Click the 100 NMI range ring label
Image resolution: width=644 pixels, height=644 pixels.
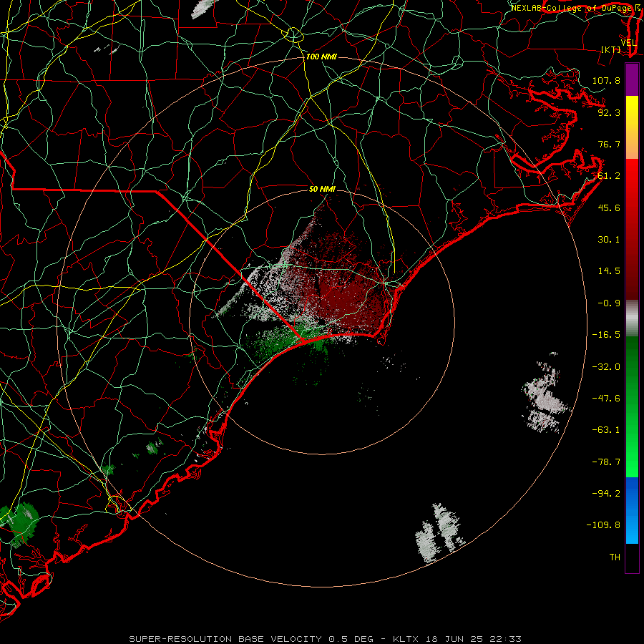click(x=321, y=57)
